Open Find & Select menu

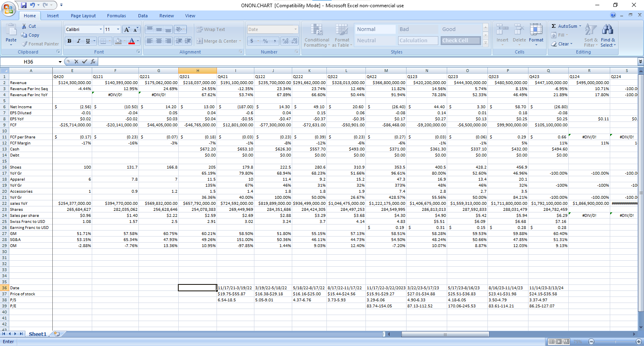pyautogui.click(x=608, y=35)
